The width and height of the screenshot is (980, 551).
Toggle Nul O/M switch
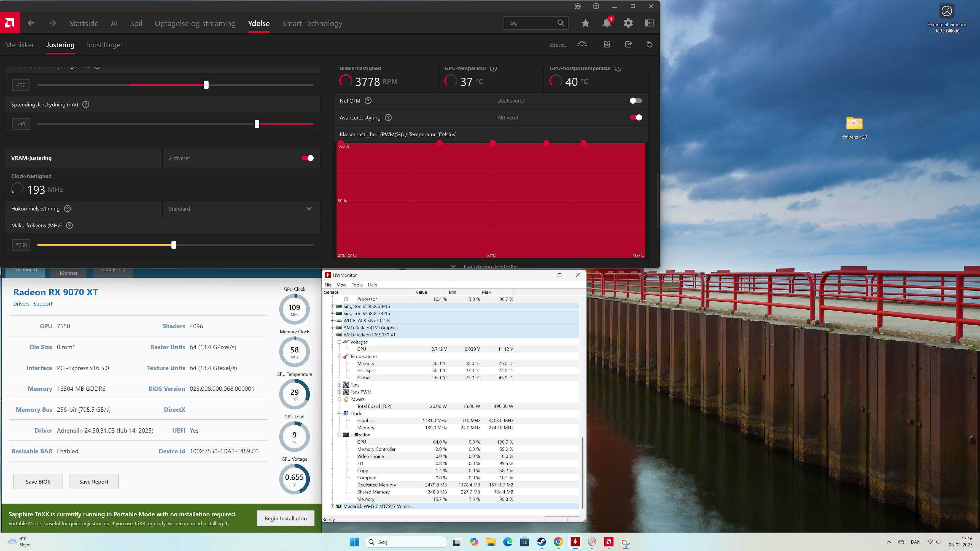pyautogui.click(x=636, y=101)
